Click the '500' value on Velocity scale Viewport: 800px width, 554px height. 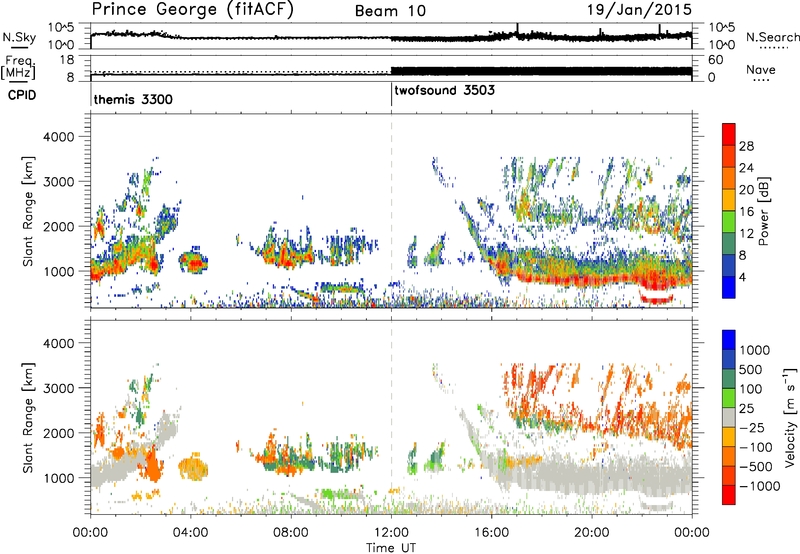click(x=750, y=370)
